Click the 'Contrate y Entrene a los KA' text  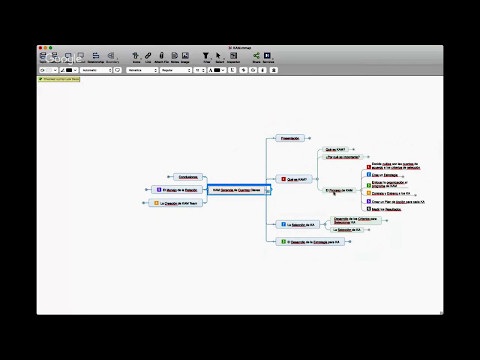pyautogui.click(x=391, y=193)
